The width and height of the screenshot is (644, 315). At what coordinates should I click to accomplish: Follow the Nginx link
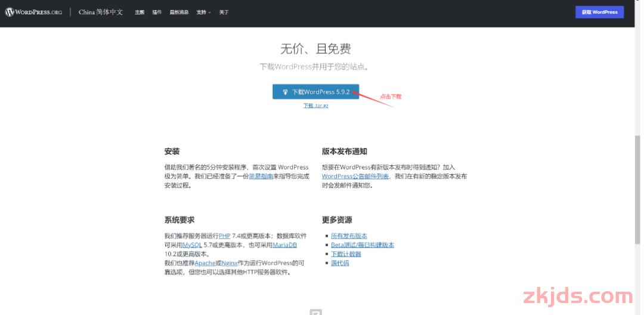pyautogui.click(x=230, y=263)
